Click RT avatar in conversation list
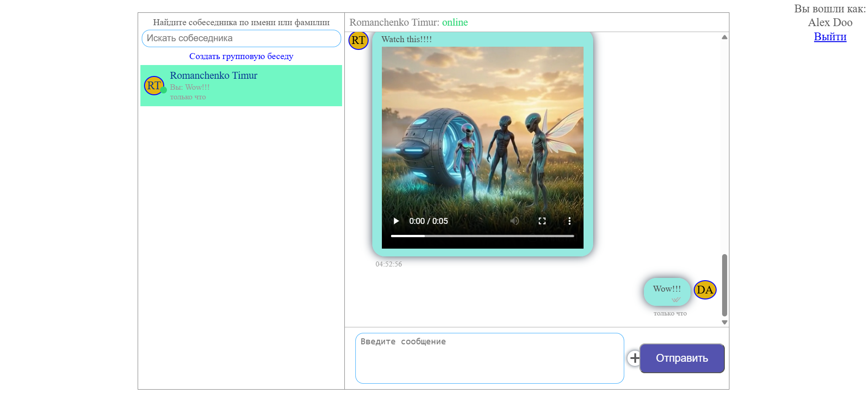868x413 pixels. click(x=154, y=86)
